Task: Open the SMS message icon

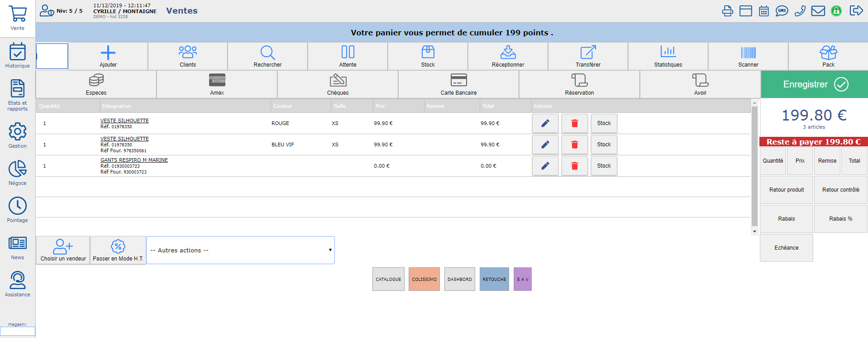Action: pyautogui.click(x=782, y=11)
